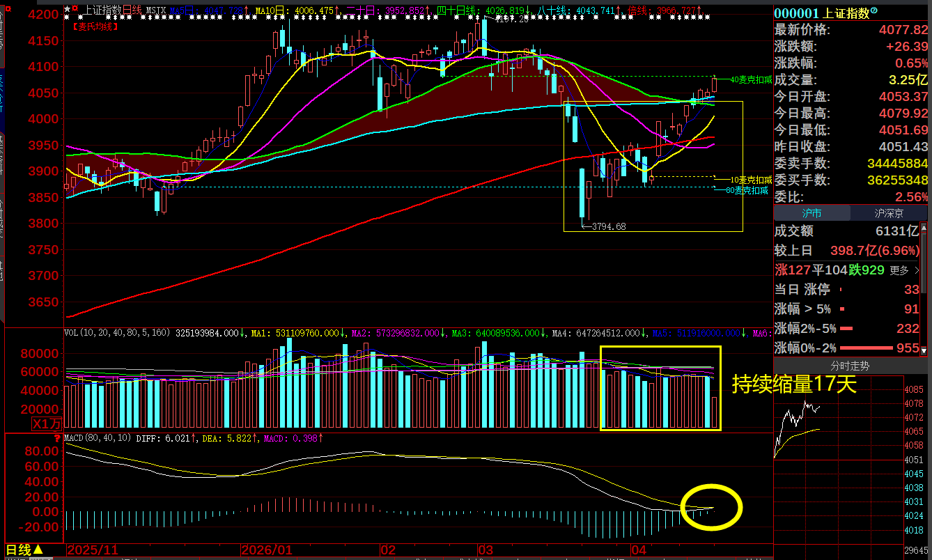Screen dimensions: 932x560
Task: Click the 40麦克扣减 marker label
Action: click(750, 80)
